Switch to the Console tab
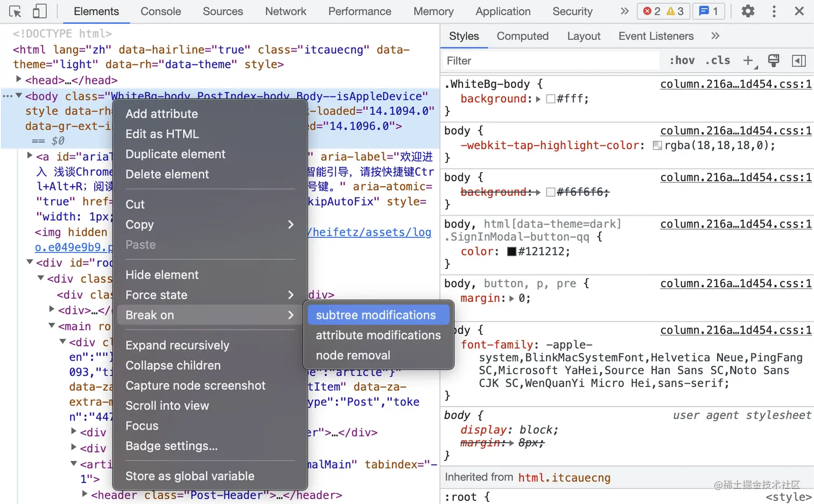The height and width of the screenshot is (504, 814). (x=160, y=11)
